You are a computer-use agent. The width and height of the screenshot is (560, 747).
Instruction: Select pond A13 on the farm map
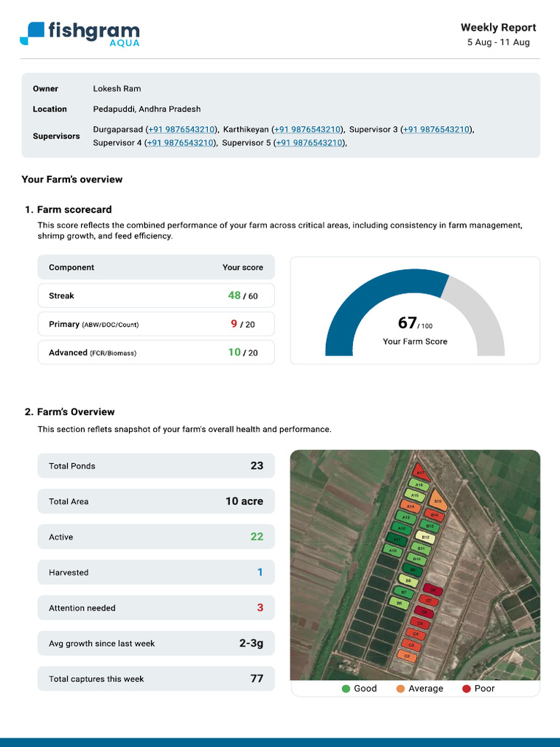(x=406, y=517)
